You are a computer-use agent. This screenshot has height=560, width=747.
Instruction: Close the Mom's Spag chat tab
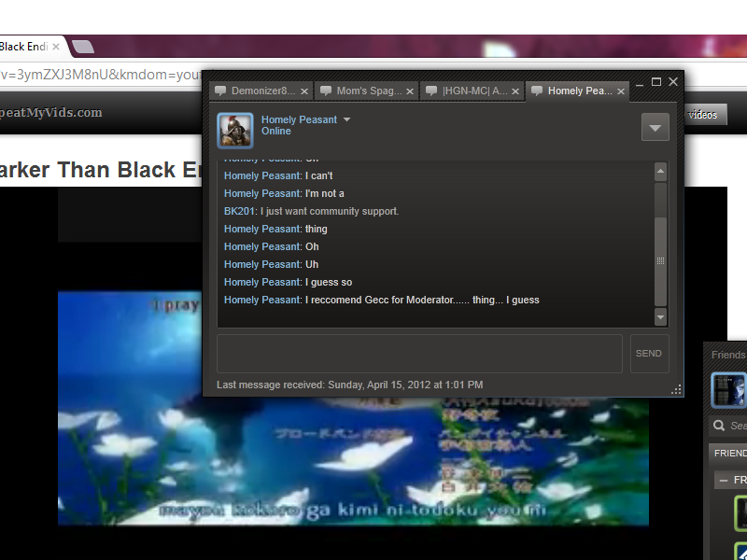pyautogui.click(x=410, y=91)
